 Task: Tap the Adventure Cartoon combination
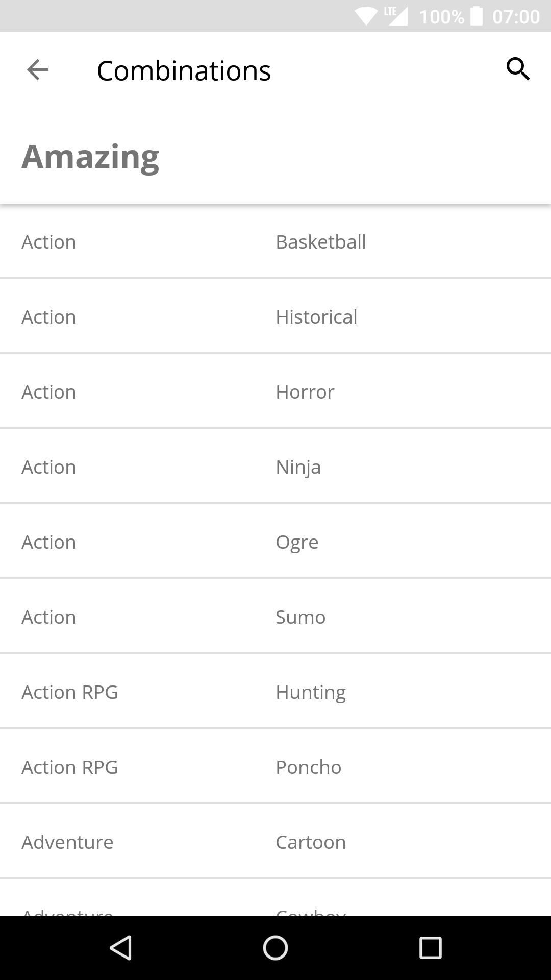275,842
